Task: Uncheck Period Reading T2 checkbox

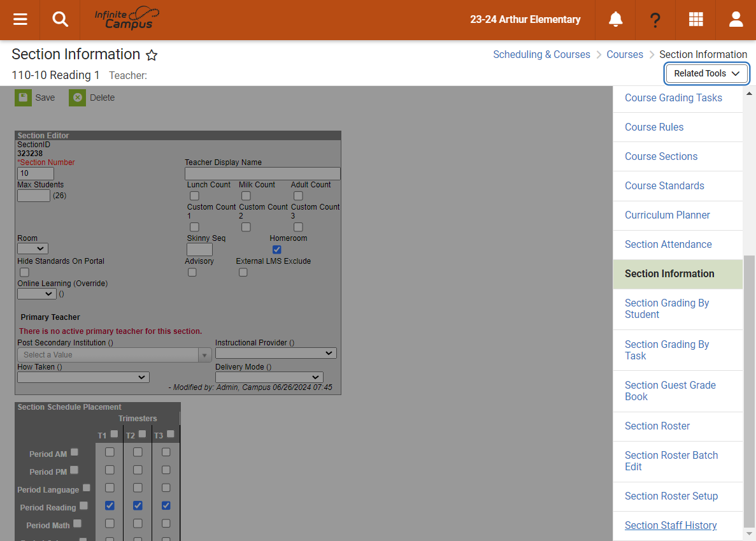Action: click(138, 505)
